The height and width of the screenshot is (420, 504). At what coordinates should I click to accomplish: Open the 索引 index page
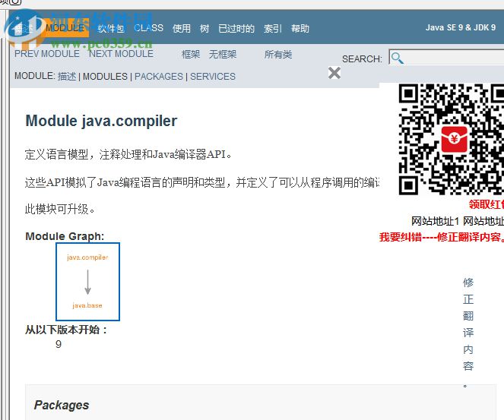click(273, 29)
